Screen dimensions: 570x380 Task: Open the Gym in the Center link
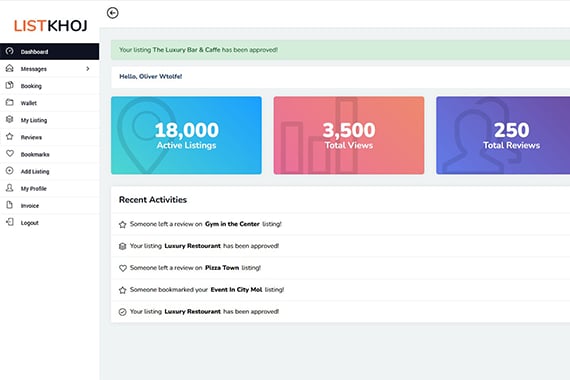pyautogui.click(x=232, y=224)
